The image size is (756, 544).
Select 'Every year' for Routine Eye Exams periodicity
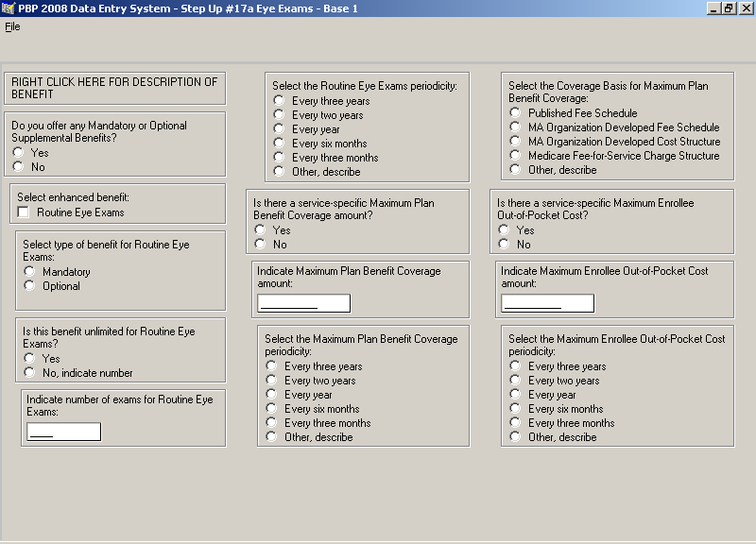click(x=279, y=129)
